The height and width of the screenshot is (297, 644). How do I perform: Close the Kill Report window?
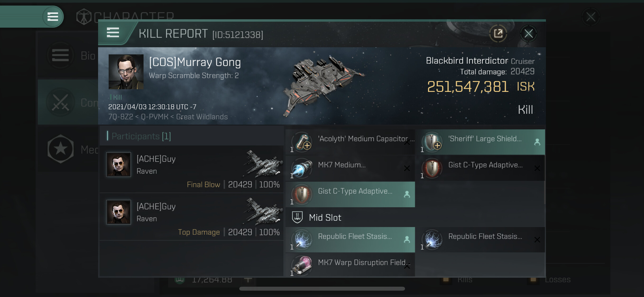click(x=528, y=34)
